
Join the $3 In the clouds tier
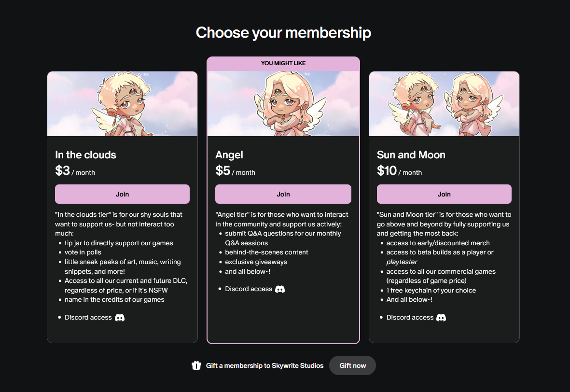[x=122, y=194]
